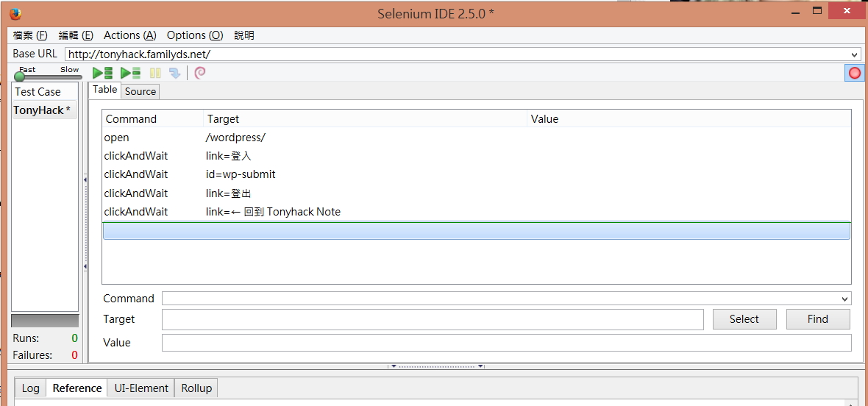This screenshot has width=868, height=406.
Task: Select the empty highlighted command row
Action: click(x=477, y=231)
